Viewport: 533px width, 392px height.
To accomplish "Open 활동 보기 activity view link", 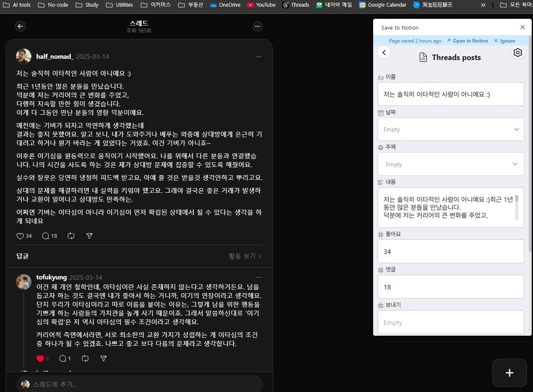I will tap(245, 256).
